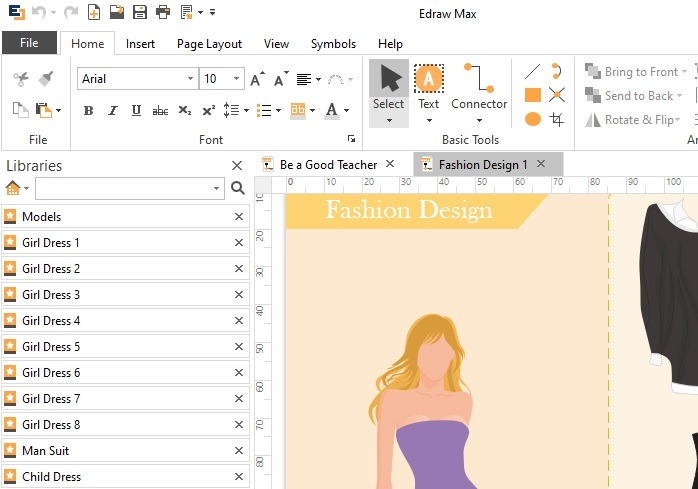The height and width of the screenshot is (489, 698).
Task: Click Bring to Front button
Action: pos(635,71)
